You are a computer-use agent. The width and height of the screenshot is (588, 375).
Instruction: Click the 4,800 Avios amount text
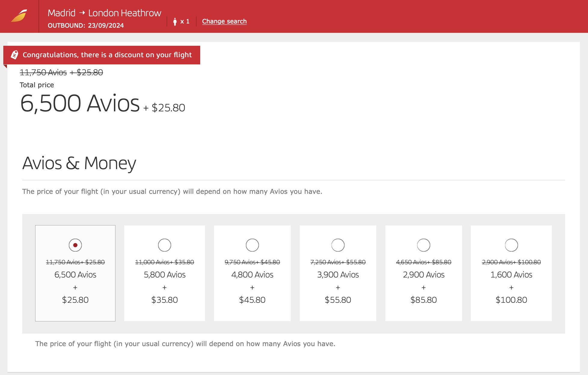[x=252, y=274]
